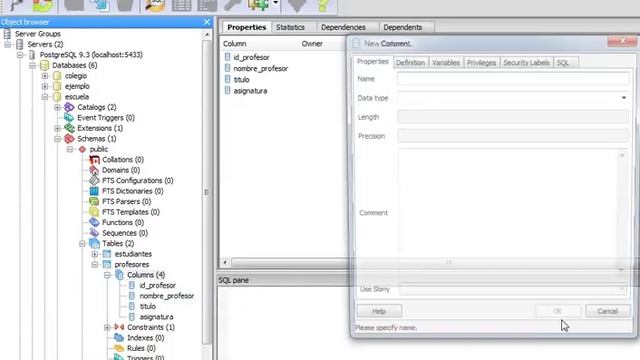Open the Privileges tab in dialog
This screenshot has width=640, height=360.
482,62
